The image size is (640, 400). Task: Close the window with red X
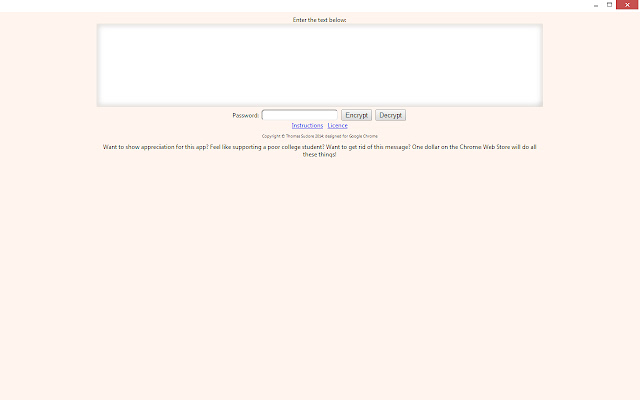(x=627, y=5)
